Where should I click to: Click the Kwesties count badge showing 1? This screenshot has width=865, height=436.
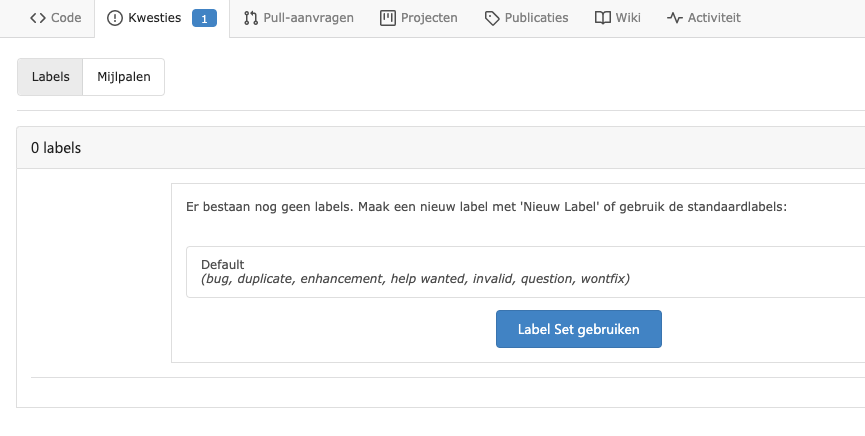pos(204,18)
